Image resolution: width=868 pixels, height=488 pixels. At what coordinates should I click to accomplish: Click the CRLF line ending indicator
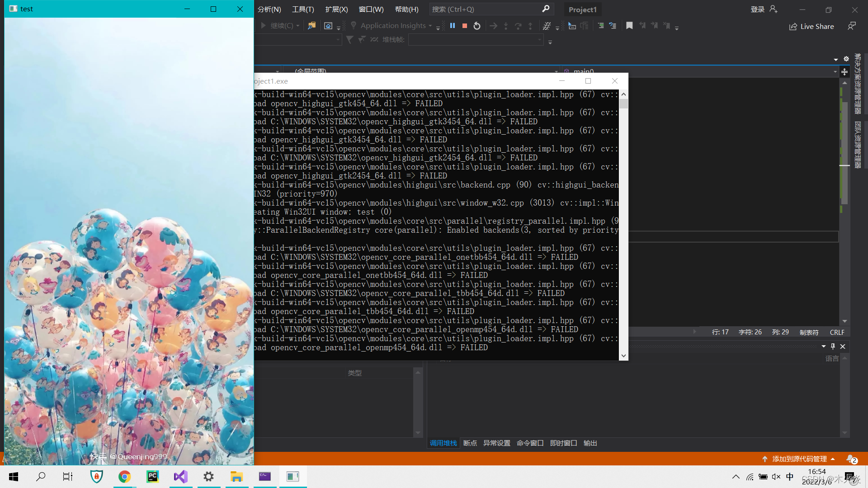click(x=837, y=332)
